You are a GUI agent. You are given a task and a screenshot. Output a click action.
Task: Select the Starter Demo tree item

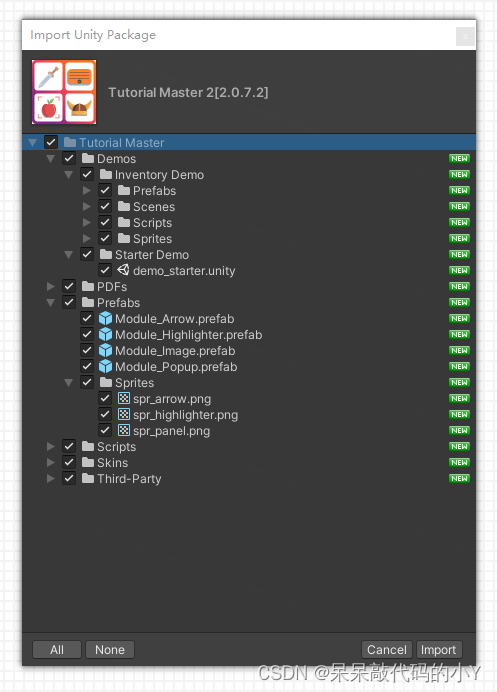pyautogui.click(x=152, y=255)
